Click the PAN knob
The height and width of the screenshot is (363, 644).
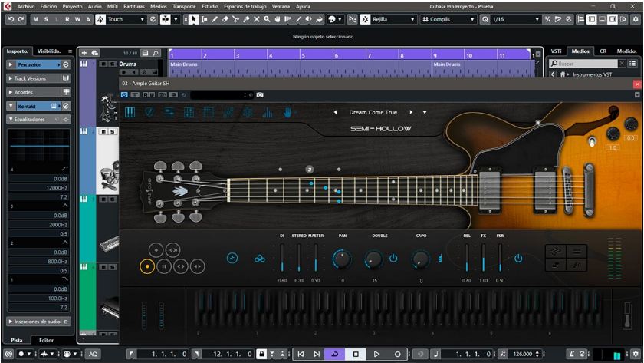point(342,259)
